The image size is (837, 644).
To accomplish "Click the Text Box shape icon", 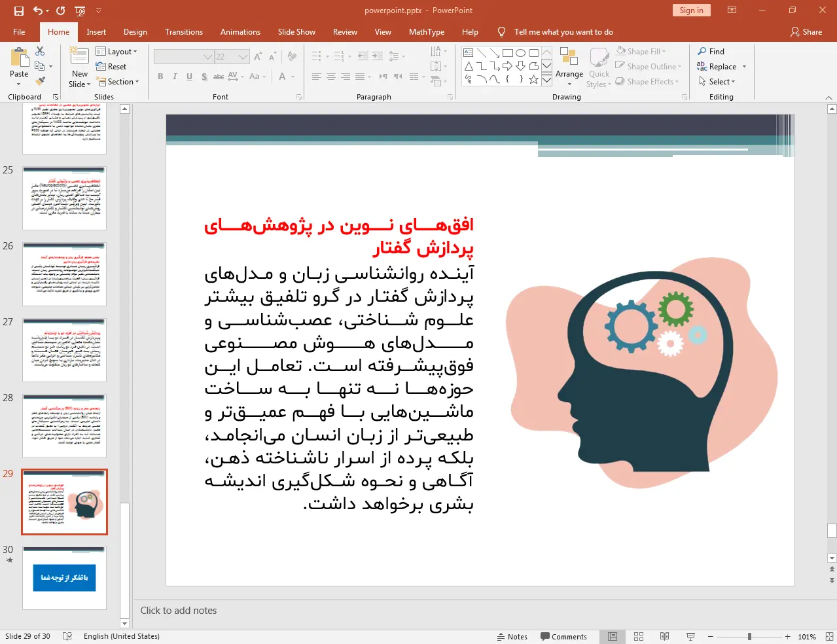I will tap(469, 53).
